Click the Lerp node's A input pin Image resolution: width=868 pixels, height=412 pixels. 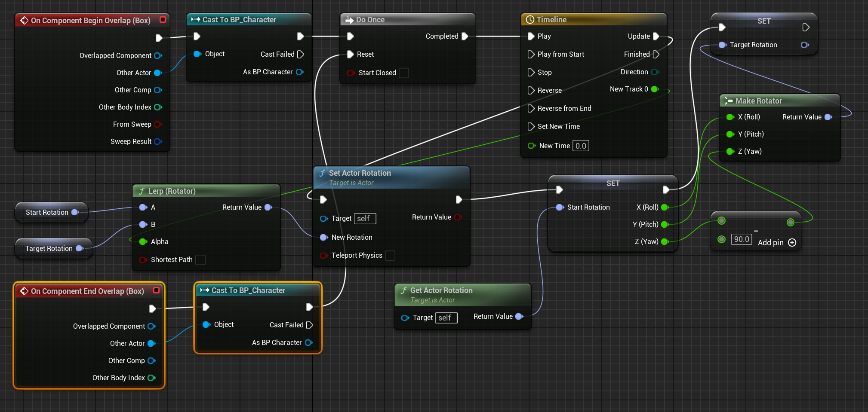[x=143, y=208]
